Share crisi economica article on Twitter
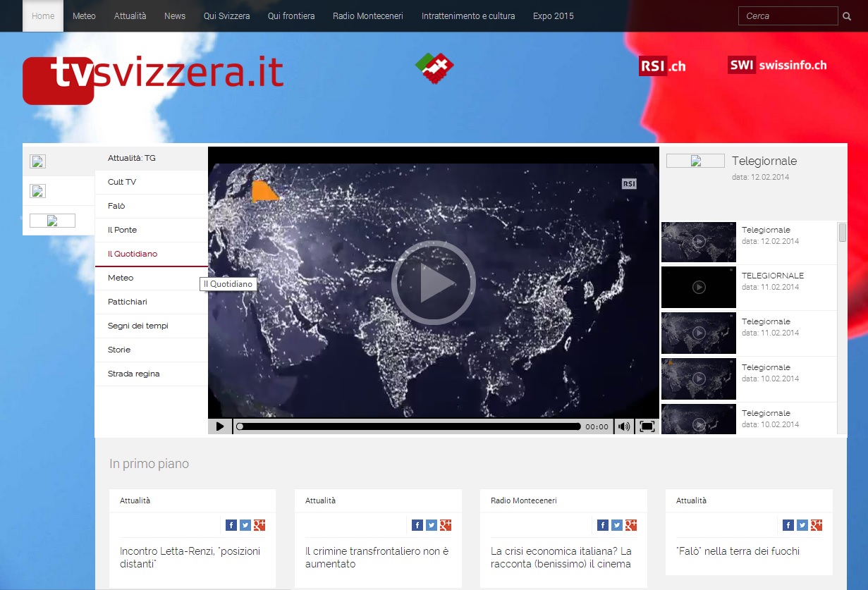Viewport: 868px width, 590px height. 617,525
